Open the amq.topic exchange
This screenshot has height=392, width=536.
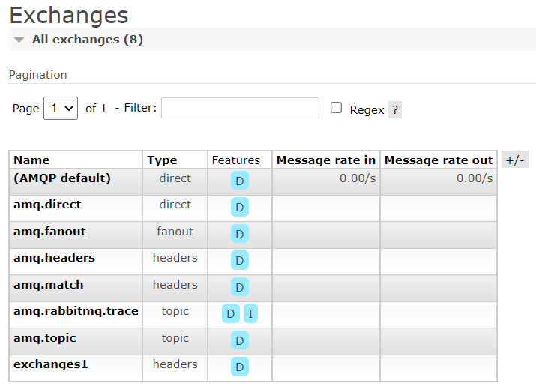45,338
